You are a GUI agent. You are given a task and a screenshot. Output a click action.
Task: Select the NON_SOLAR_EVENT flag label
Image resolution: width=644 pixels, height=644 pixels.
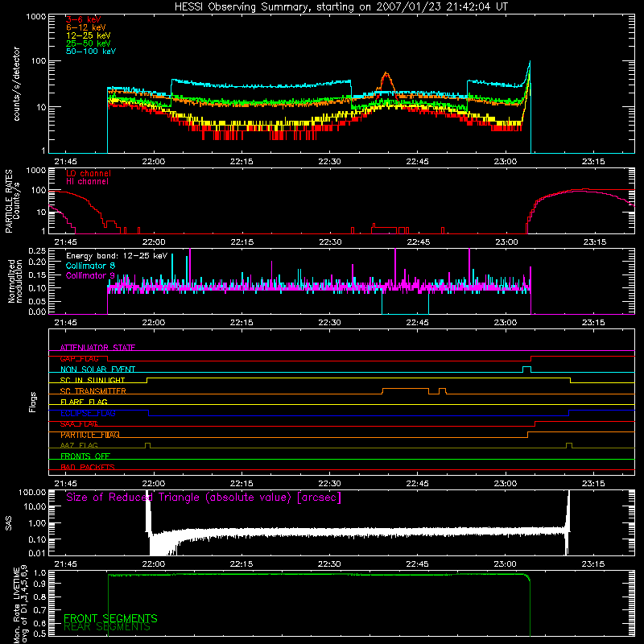pos(97,369)
